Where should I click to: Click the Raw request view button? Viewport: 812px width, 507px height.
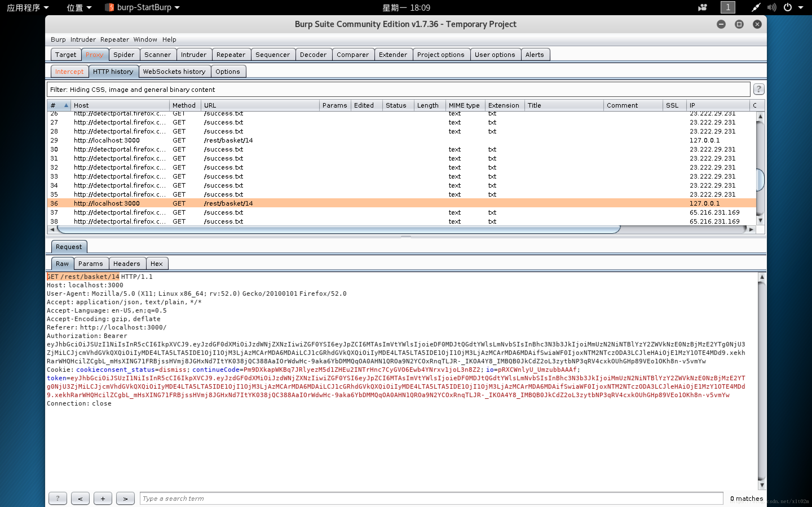click(x=62, y=263)
